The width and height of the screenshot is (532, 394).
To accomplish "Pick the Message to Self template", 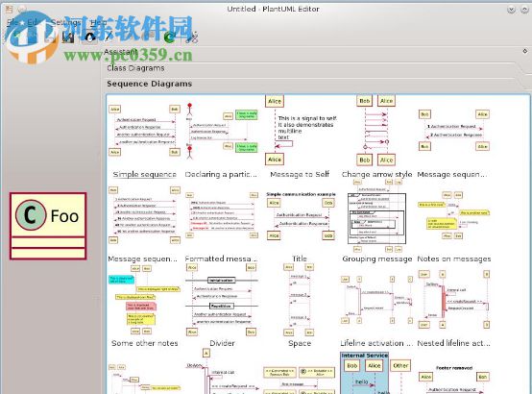I will pos(300,135).
